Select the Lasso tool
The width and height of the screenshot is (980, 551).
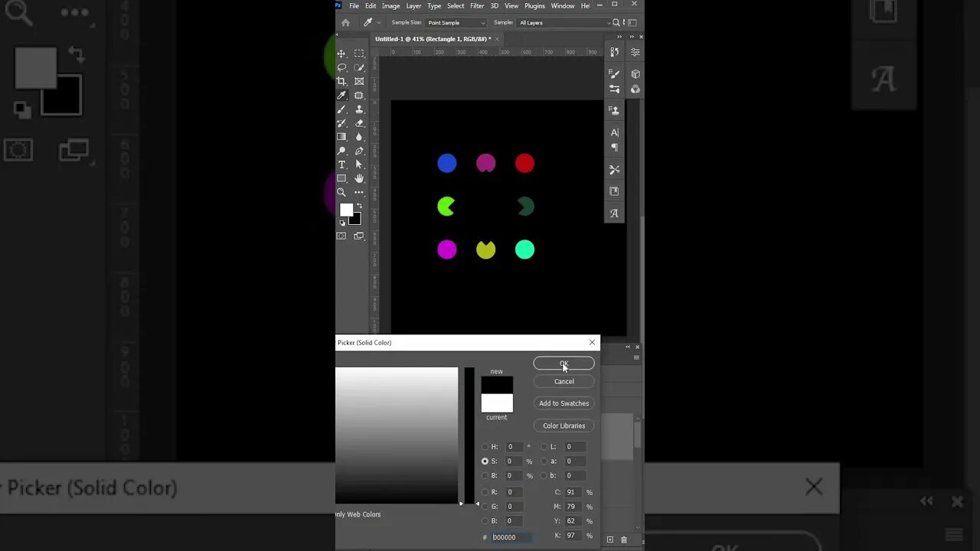(x=341, y=67)
